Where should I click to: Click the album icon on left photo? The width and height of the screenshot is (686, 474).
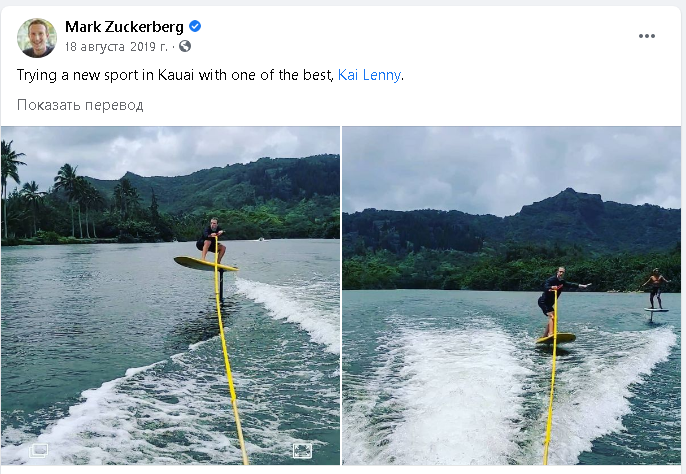coord(39,450)
